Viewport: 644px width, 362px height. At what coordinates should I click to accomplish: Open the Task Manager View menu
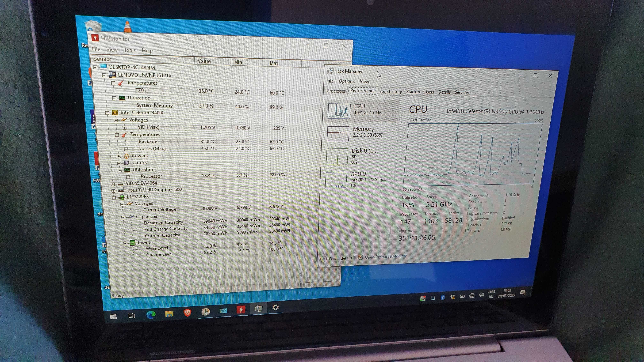coord(364,81)
